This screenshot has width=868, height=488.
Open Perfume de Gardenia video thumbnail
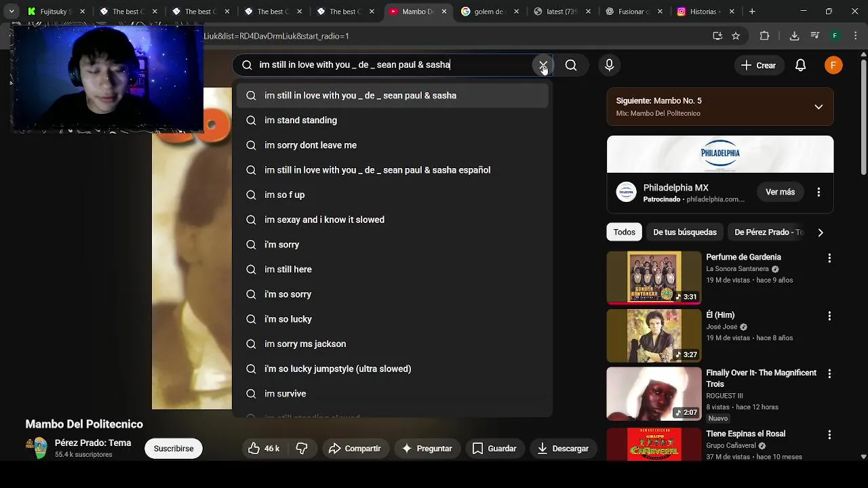654,277
